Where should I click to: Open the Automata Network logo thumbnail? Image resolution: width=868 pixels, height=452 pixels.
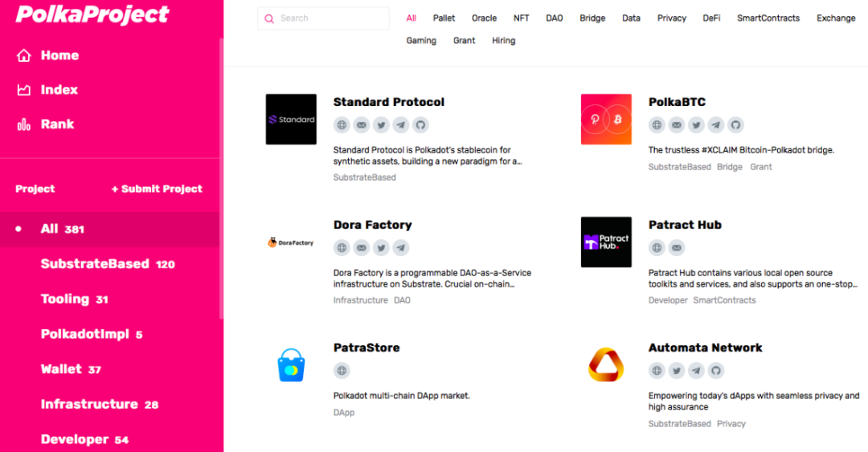tap(606, 365)
